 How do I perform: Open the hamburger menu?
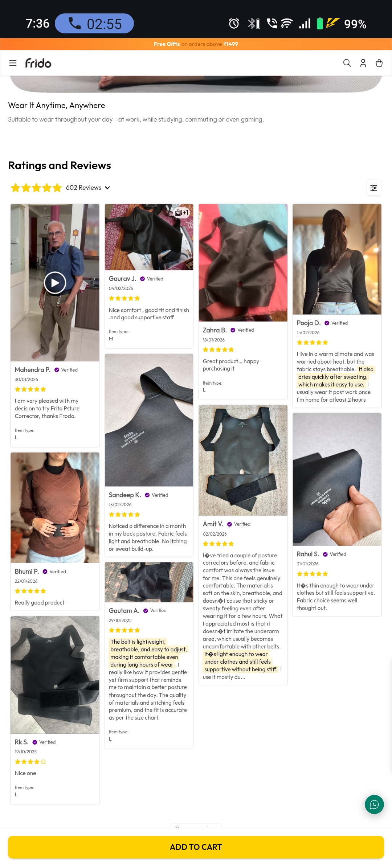click(x=13, y=63)
